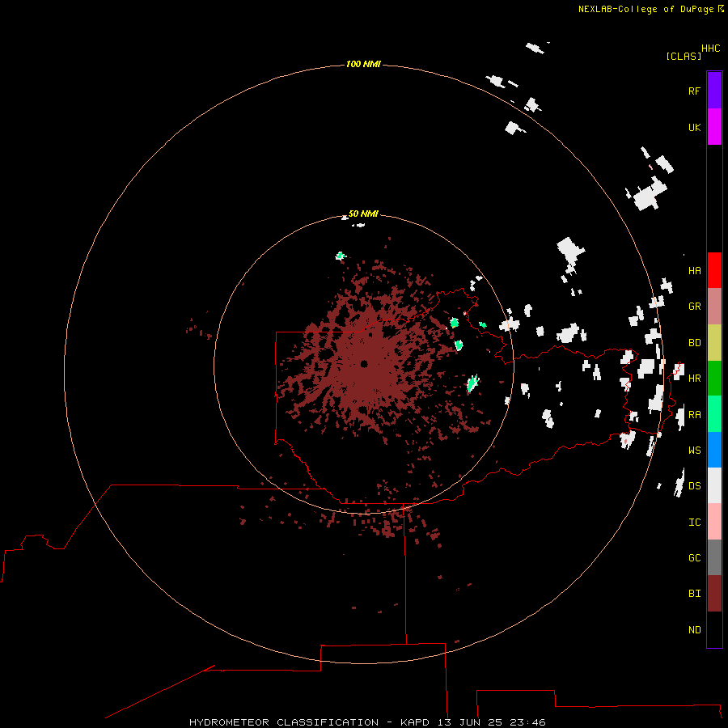Click the GC legend label

694,557
